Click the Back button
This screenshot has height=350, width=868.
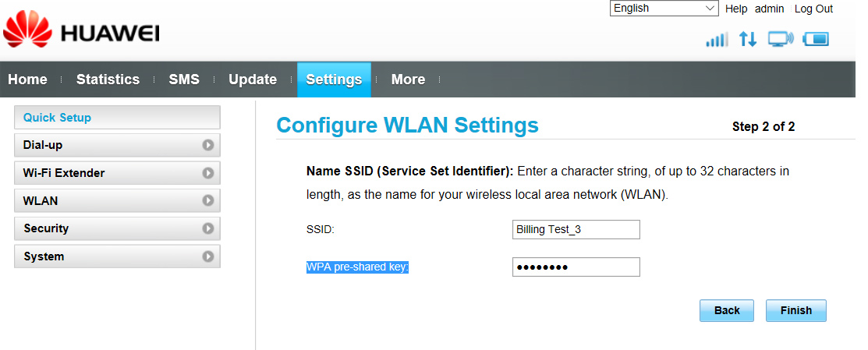(727, 311)
